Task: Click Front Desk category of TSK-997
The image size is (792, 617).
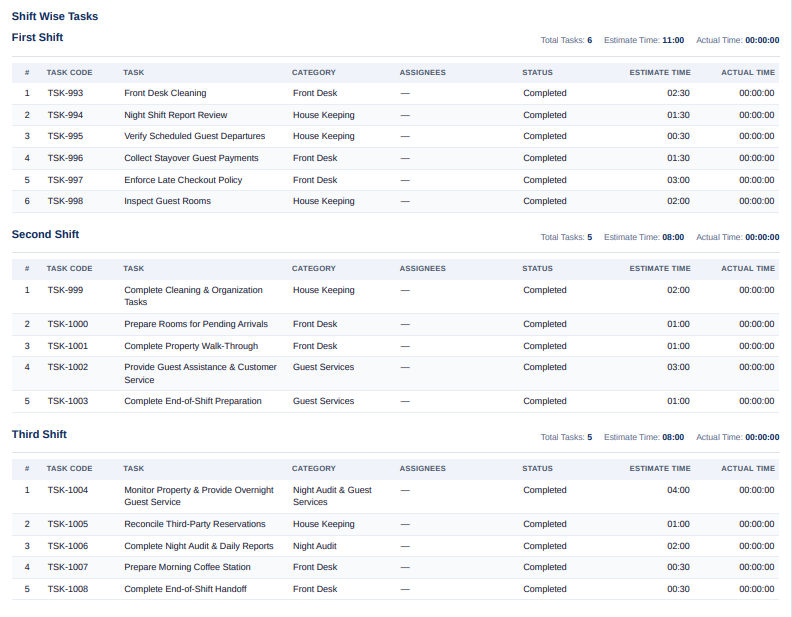Action: click(x=315, y=180)
